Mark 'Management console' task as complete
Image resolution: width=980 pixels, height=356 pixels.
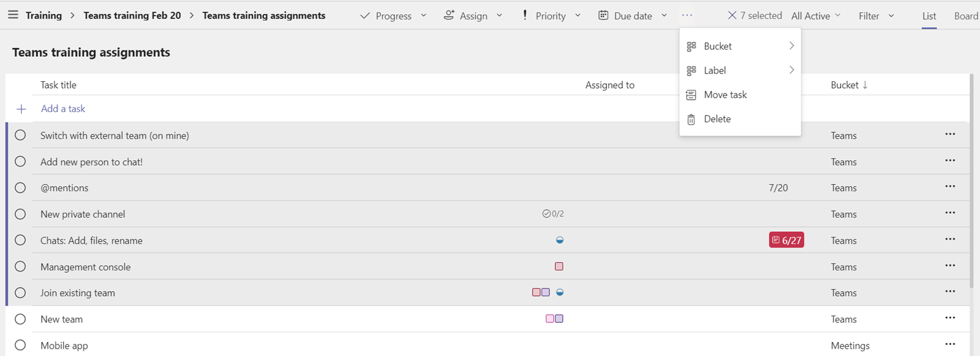pos(20,267)
